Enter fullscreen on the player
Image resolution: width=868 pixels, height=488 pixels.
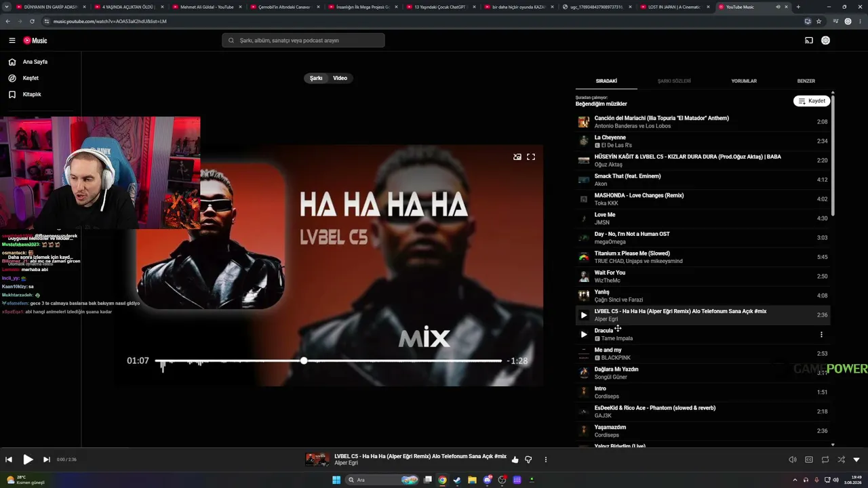pos(531,157)
